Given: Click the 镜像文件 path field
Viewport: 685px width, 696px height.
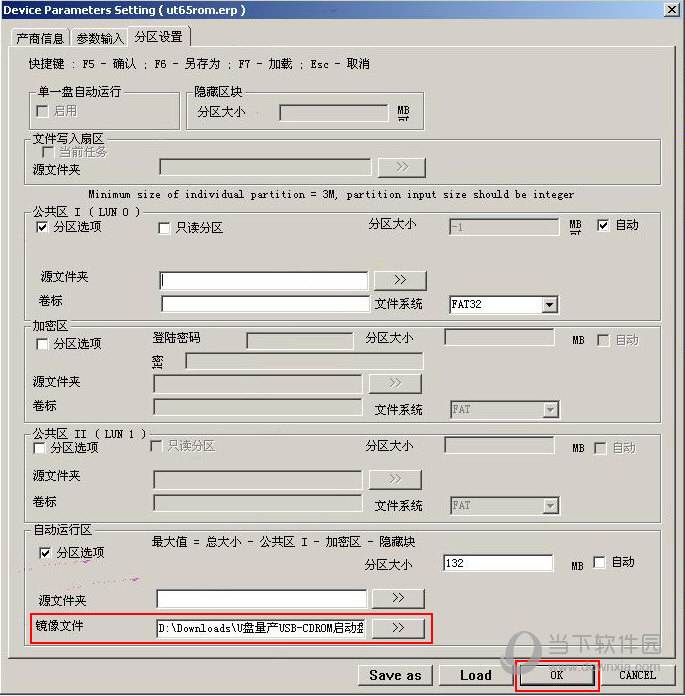Looking at the screenshot, I should [x=261, y=628].
